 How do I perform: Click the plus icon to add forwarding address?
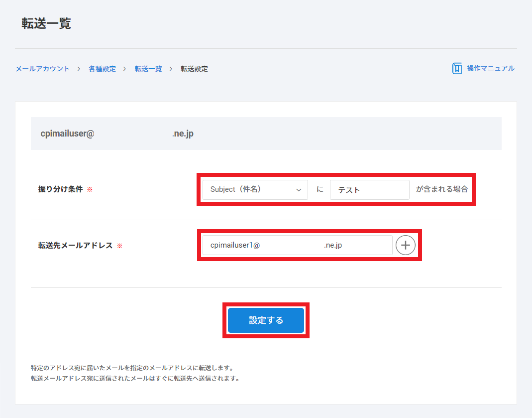coord(406,245)
